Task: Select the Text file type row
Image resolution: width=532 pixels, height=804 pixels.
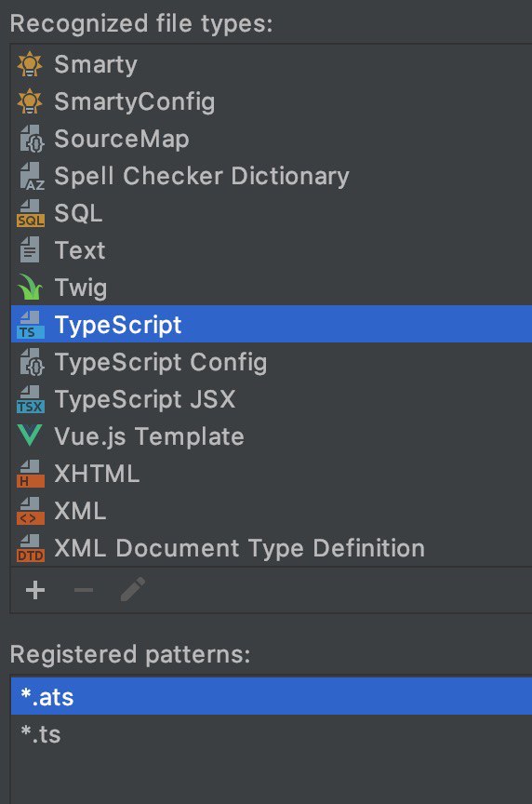Action: [272, 250]
